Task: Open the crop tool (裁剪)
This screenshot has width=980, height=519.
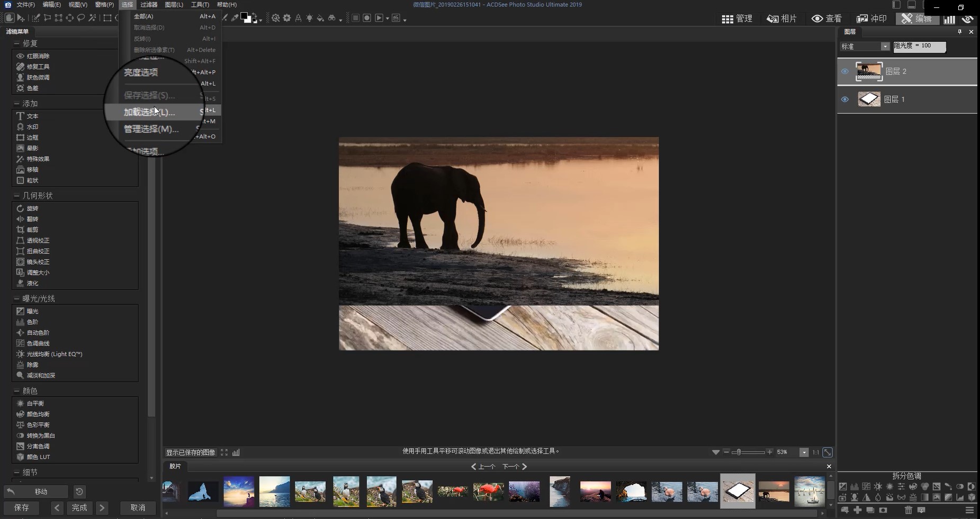Action: [27, 230]
